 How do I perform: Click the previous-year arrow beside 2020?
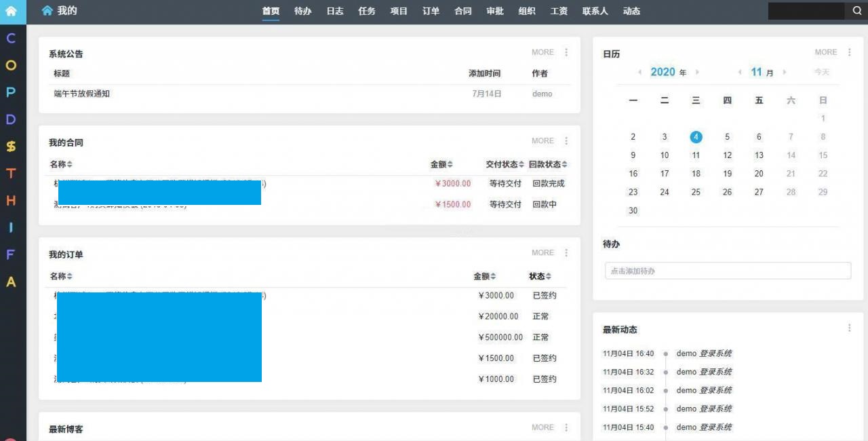pos(640,72)
